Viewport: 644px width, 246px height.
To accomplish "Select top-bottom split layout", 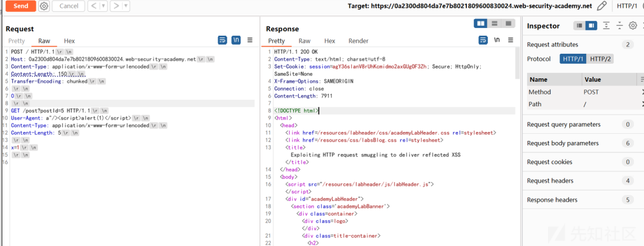I will 494,23.
